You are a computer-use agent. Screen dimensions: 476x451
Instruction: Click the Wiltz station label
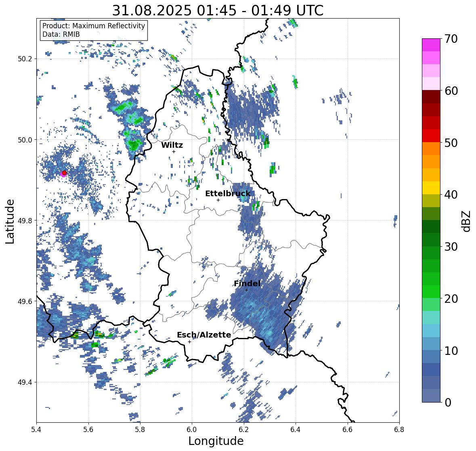(x=172, y=145)
